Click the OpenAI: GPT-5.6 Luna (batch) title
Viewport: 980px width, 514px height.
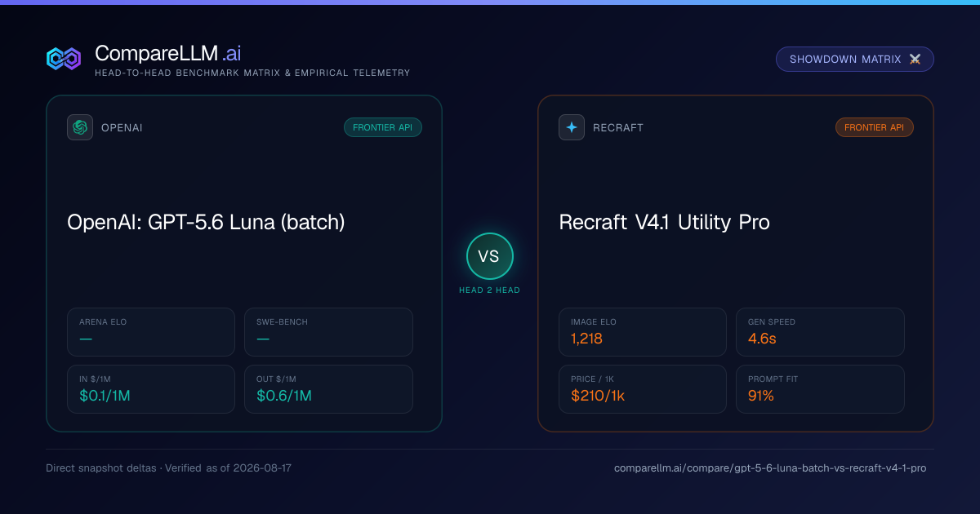206,222
